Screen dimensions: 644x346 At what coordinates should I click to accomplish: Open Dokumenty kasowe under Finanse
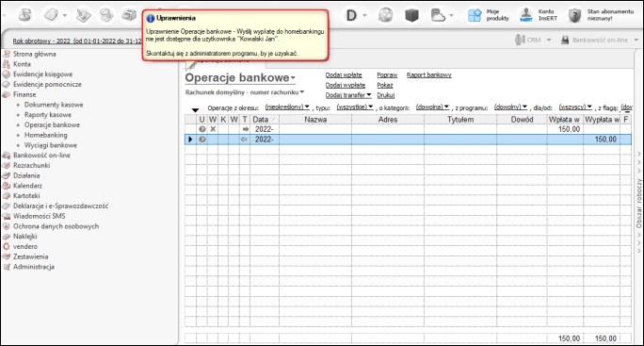coord(54,105)
